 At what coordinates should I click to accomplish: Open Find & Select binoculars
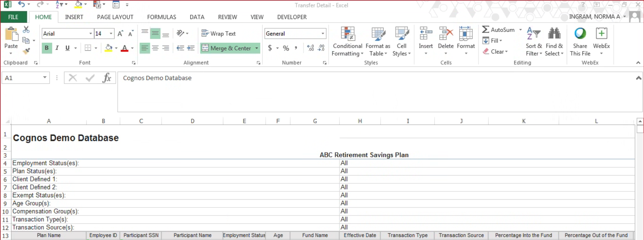(x=554, y=33)
